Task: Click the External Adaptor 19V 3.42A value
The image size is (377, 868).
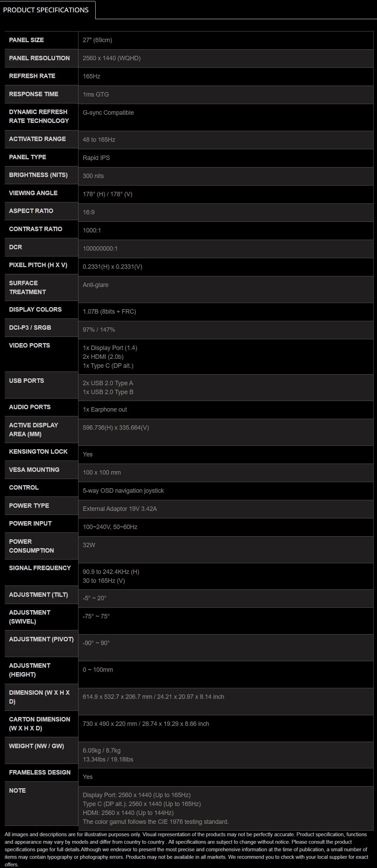Action: point(120,509)
